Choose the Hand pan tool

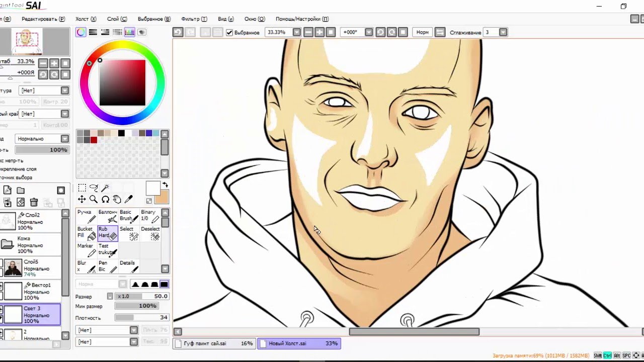tap(117, 200)
